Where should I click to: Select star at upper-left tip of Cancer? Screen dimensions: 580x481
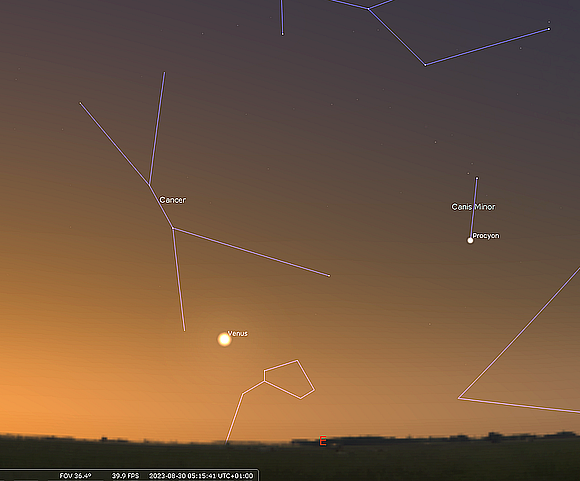(80, 103)
